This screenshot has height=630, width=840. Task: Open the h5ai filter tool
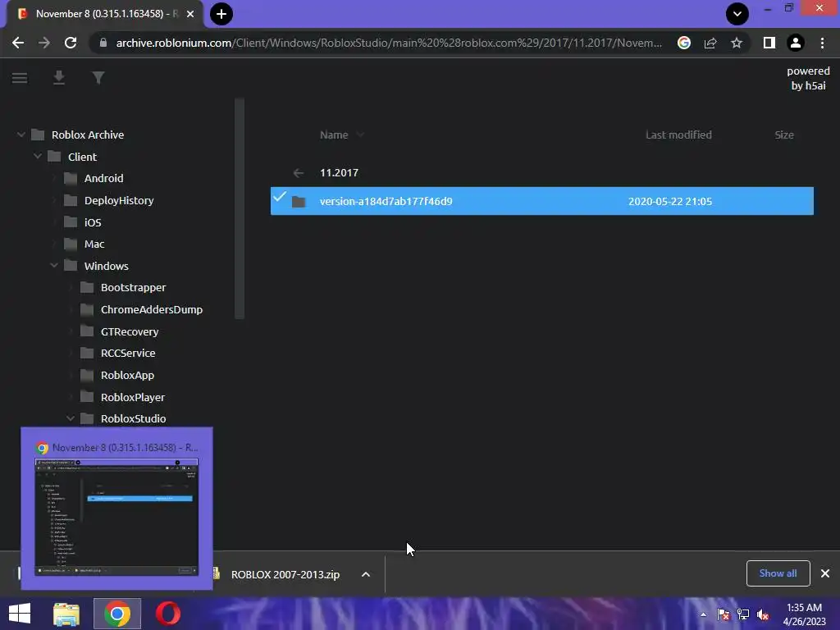pyautogui.click(x=98, y=78)
